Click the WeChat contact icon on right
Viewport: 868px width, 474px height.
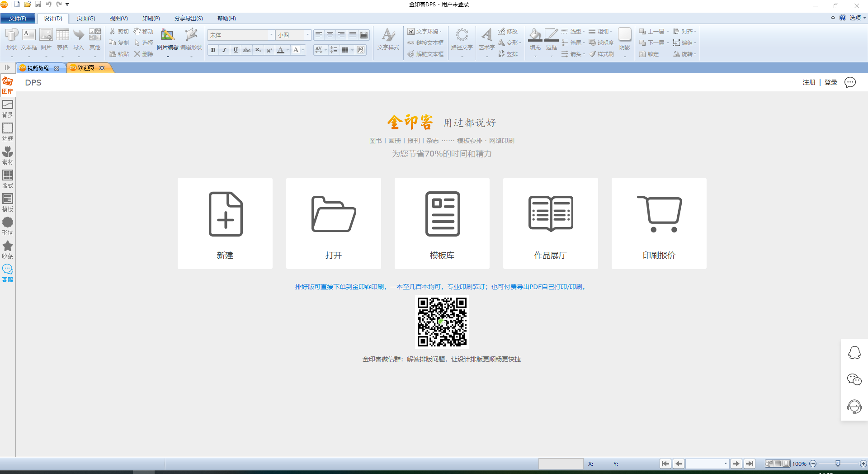[854, 379]
